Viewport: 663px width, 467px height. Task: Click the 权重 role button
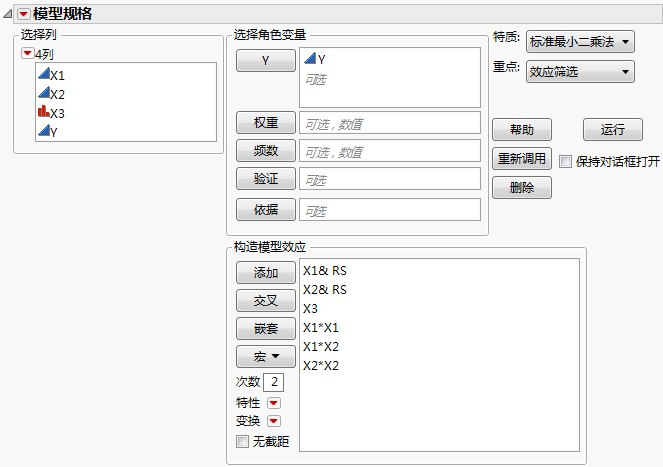tap(266, 123)
